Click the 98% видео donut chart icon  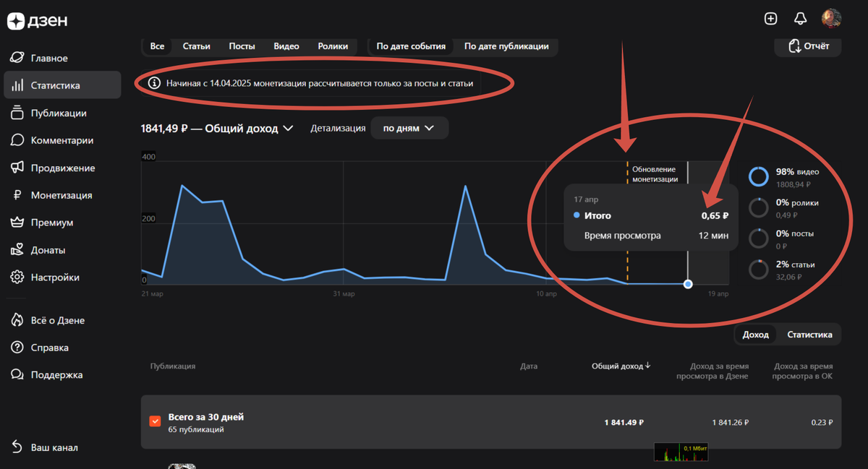pos(758,176)
